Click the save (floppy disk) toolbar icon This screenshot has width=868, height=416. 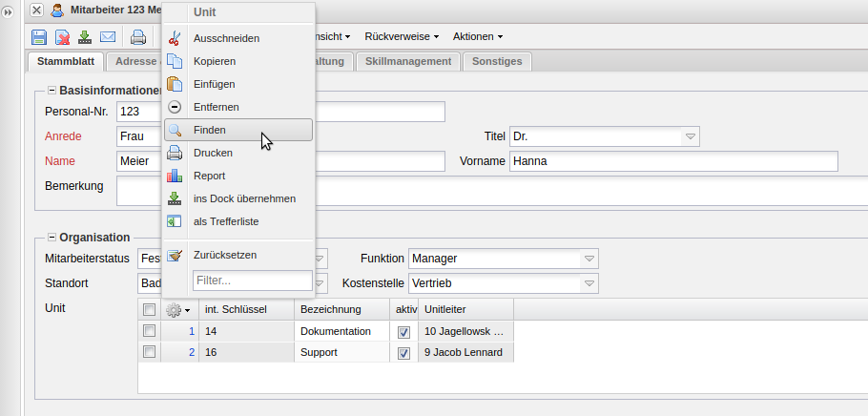pyautogui.click(x=39, y=37)
